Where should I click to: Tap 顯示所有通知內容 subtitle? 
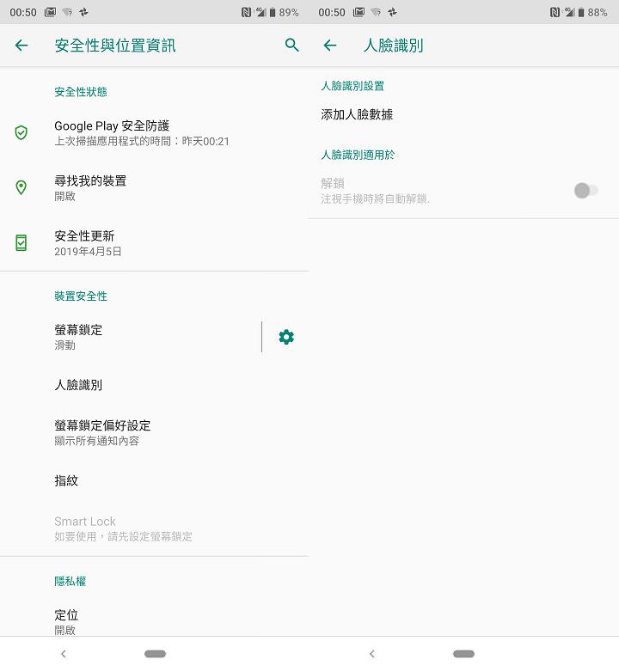[x=97, y=441]
